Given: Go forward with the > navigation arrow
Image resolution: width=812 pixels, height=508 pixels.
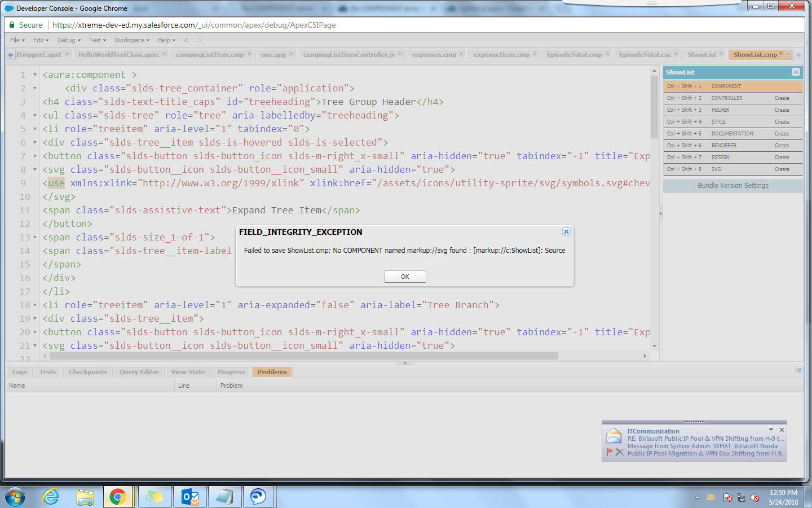Looking at the screenshot, I should [200, 40].
